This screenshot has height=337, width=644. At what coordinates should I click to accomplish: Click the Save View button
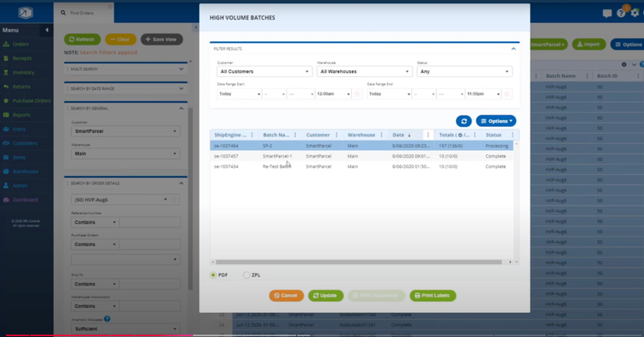click(161, 39)
